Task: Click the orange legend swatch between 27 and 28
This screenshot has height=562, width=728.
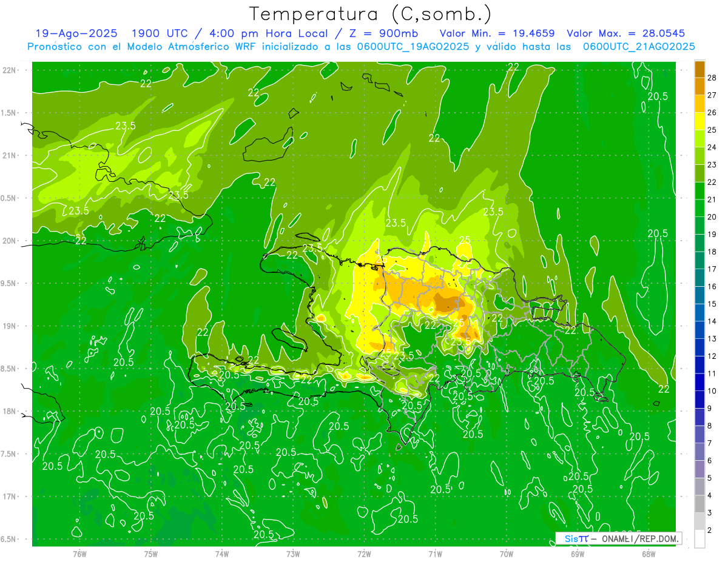Action: coord(699,87)
